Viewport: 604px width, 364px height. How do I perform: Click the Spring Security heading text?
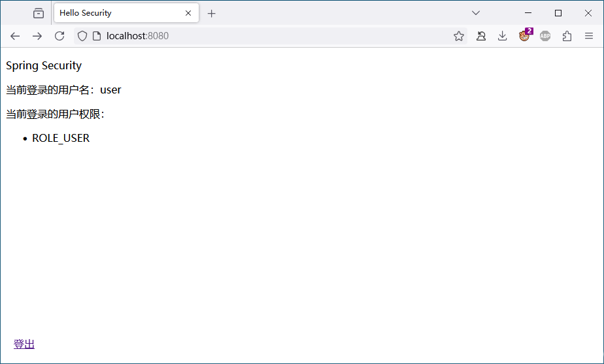coord(44,65)
